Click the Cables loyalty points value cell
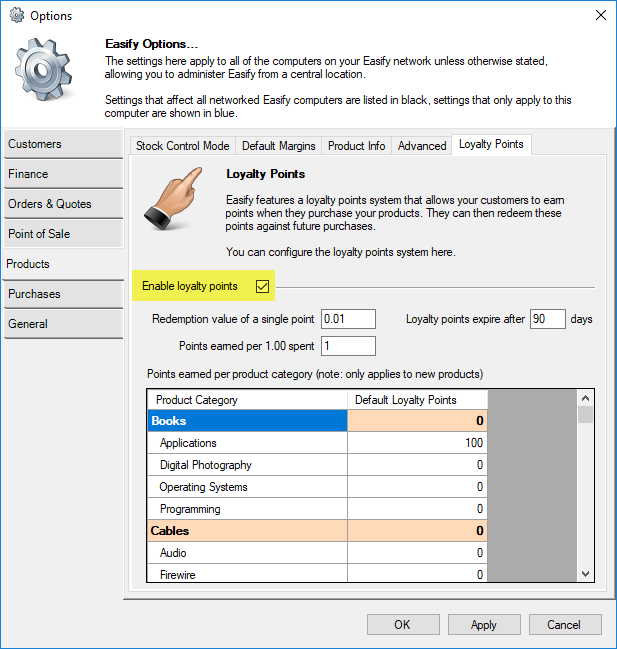 point(417,531)
